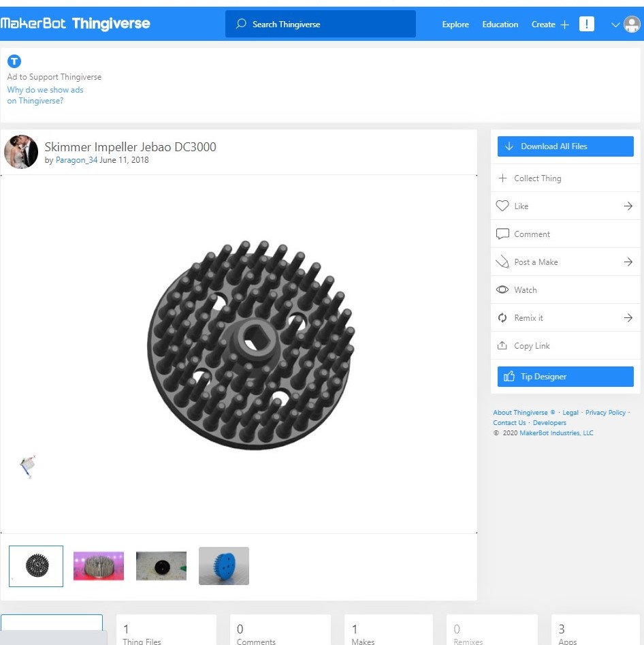Screen dimensions: 644x645
Task: Switch to the Remixes tab
Action: 492,630
